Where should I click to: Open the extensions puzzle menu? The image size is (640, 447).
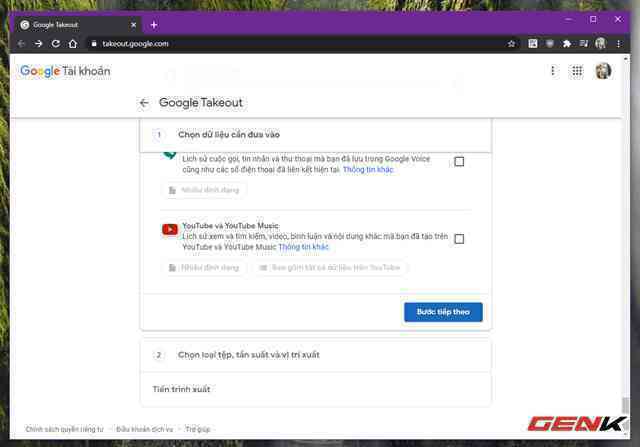[x=567, y=44]
